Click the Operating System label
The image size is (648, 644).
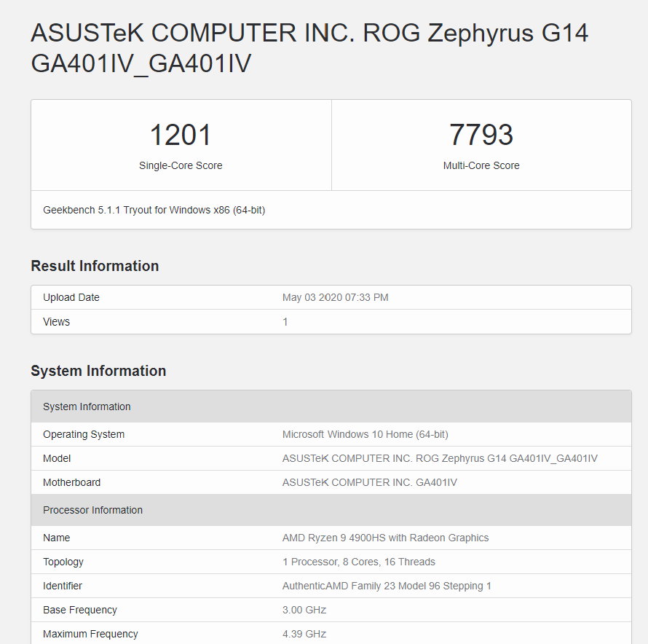[84, 434]
